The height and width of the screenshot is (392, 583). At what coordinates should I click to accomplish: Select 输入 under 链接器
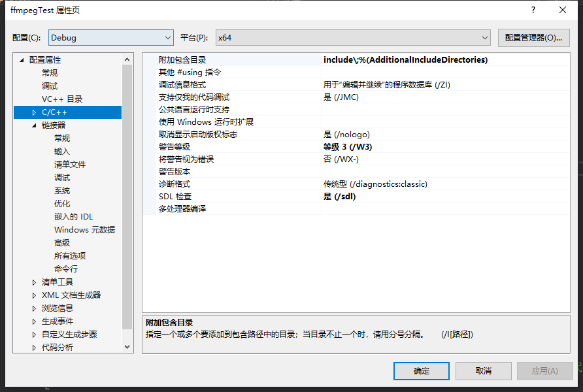(x=62, y=151)
